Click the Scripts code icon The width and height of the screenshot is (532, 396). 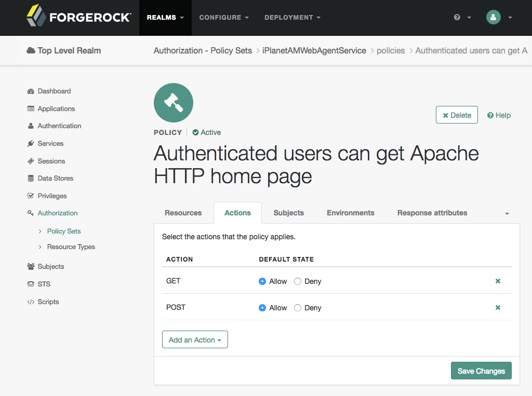(31, 302)
